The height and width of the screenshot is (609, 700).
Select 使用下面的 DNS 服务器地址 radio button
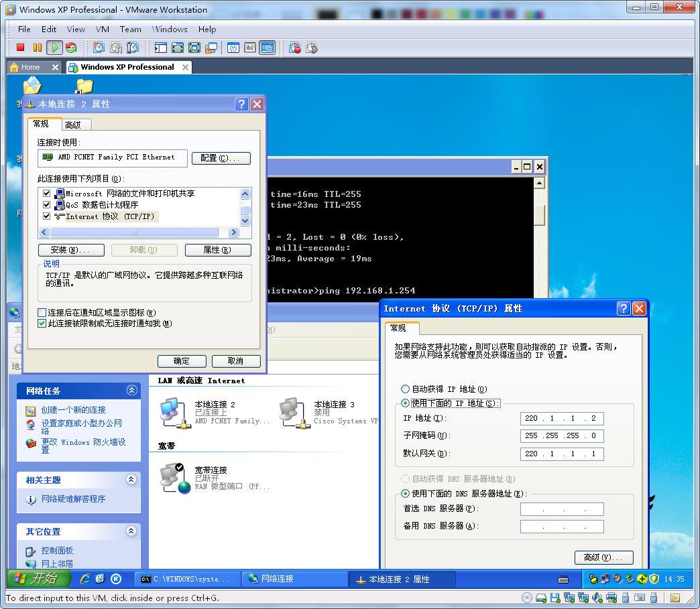406,494
